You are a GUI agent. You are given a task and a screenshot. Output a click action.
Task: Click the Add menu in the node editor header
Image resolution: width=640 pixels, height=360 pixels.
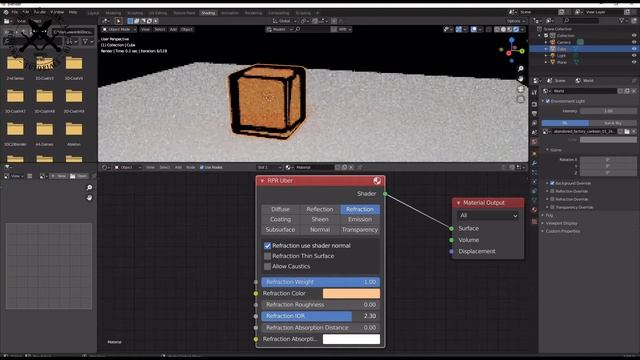click(178, 167)
